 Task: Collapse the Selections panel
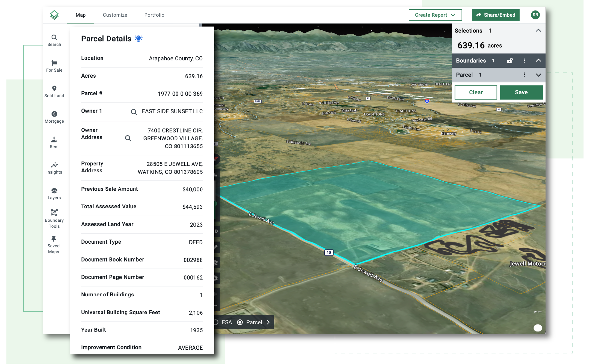538,31
